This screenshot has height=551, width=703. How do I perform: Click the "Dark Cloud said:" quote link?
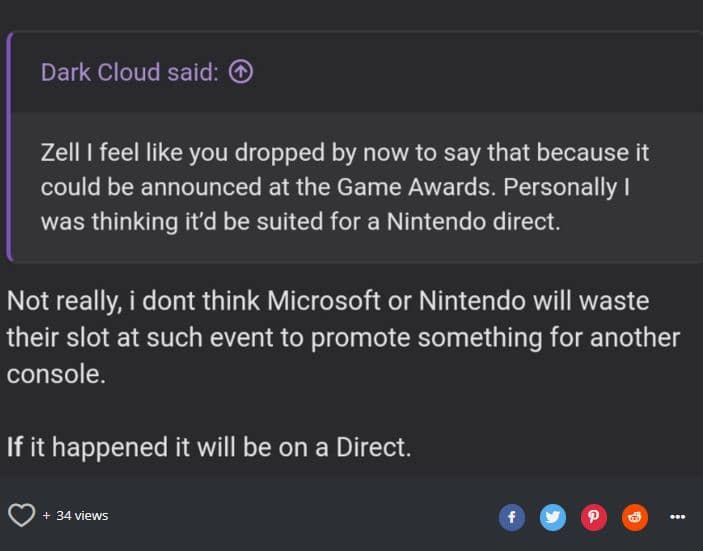point(130,72)
